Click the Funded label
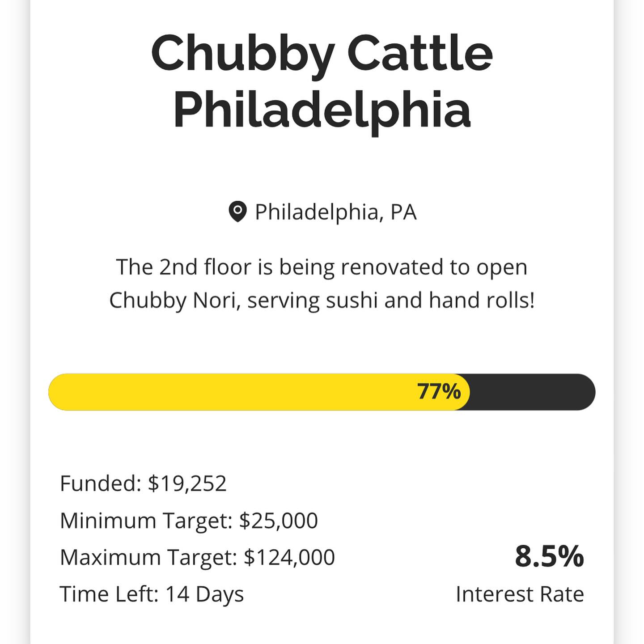The image size is (644, 644). (x=101, y=483)
